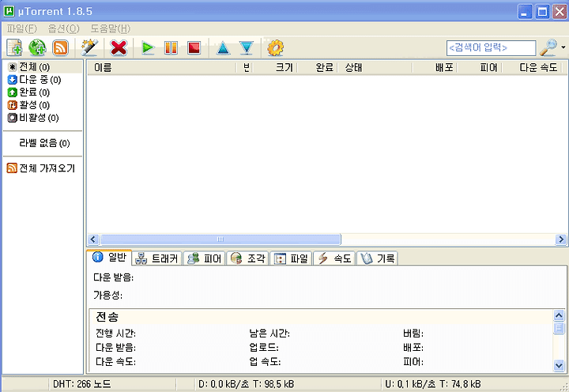
Task: Switch to the 속도 tab
Action: 334,258
